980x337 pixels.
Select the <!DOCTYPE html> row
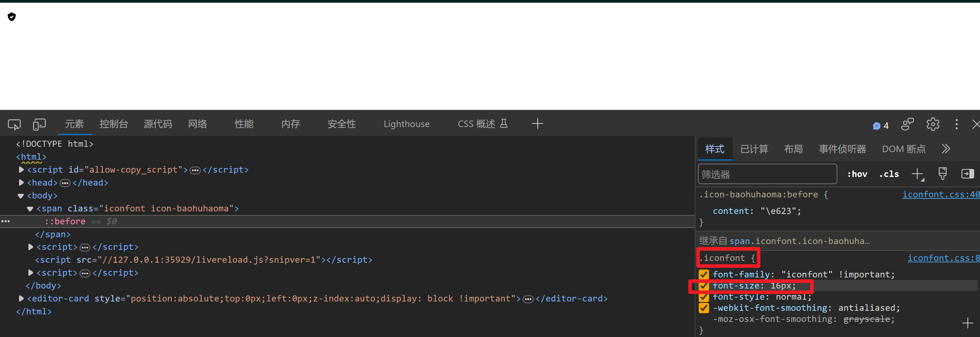coord(55,144)
